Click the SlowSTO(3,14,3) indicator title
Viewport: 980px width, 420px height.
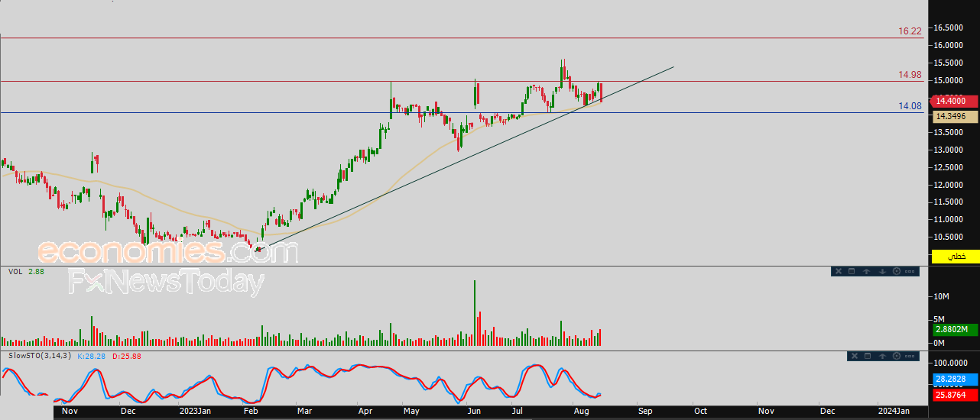point(39,356)
